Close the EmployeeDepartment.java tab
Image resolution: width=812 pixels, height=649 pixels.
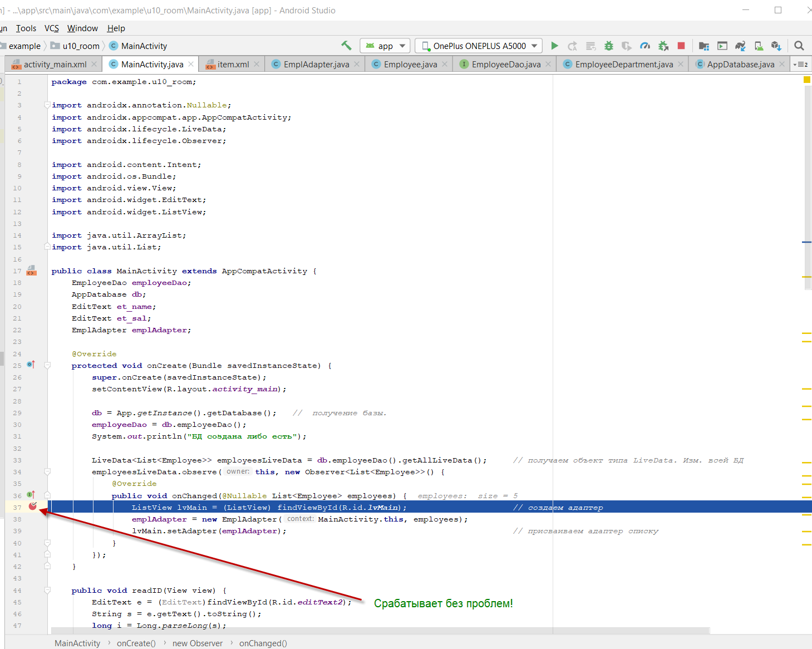point(681,64)
